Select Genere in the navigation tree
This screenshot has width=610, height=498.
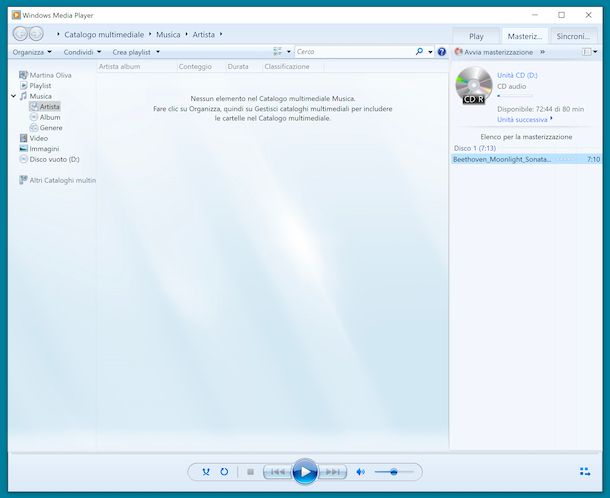[46, 128]
